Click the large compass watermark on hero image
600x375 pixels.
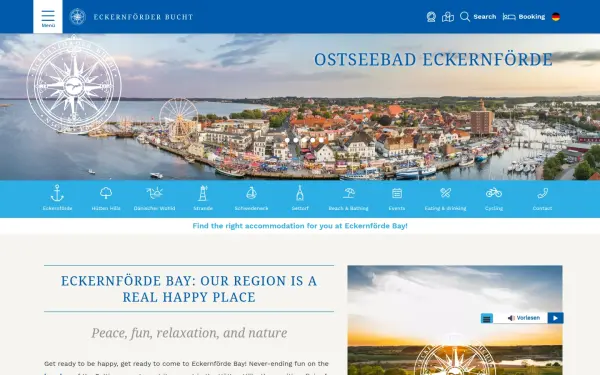pos(74,85)
